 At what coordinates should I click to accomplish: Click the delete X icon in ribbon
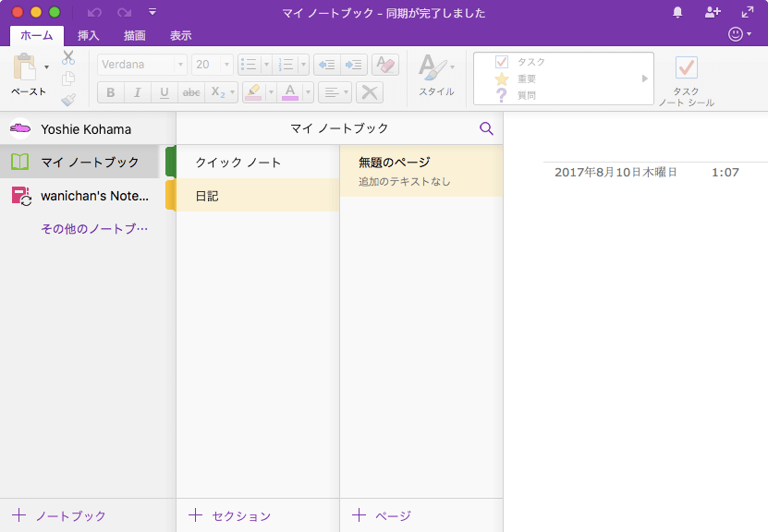click(x=370, y=92)
